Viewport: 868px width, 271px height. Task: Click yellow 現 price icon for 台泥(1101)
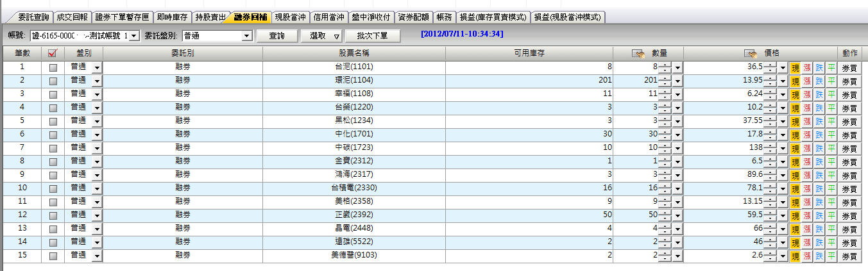click(x=794, y=67)
